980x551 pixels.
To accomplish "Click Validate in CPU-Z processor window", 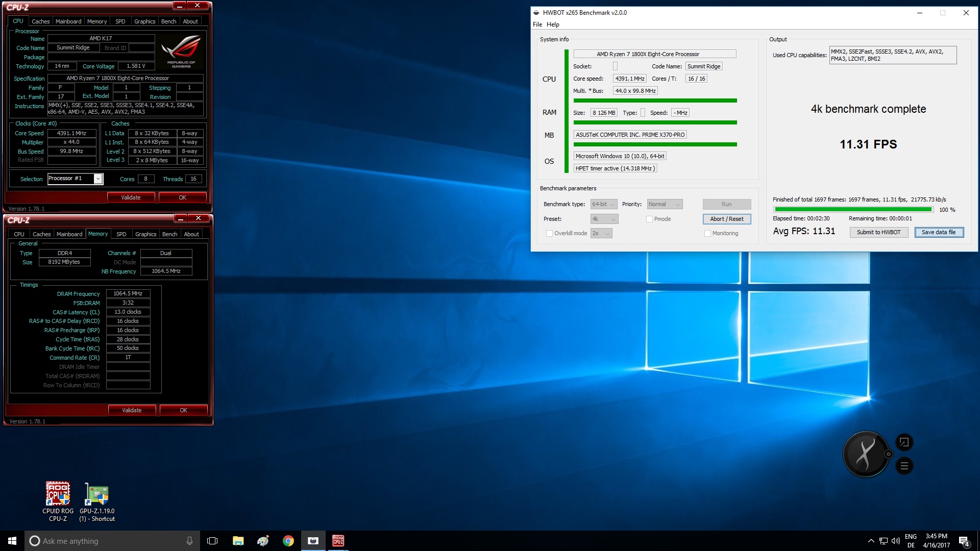I will point(131,197).
